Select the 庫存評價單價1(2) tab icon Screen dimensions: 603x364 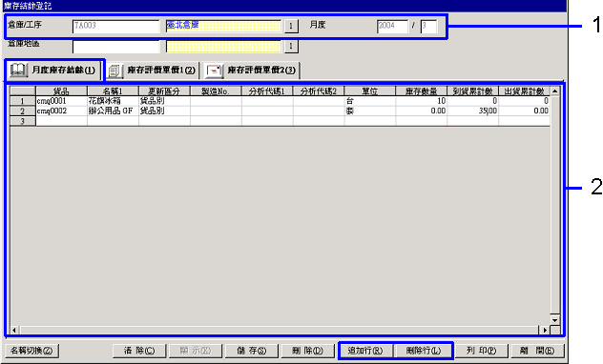[x=114, y=71]
